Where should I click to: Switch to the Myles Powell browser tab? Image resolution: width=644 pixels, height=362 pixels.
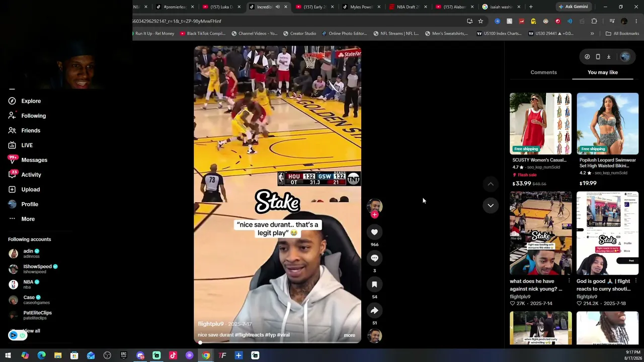(360, 7)
